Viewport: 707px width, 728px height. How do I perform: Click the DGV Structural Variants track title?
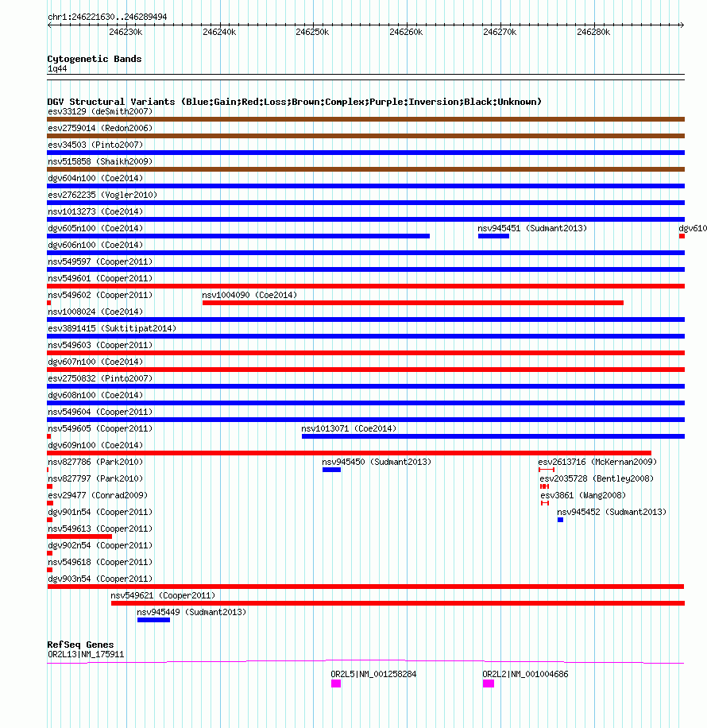tap(294, 103)
